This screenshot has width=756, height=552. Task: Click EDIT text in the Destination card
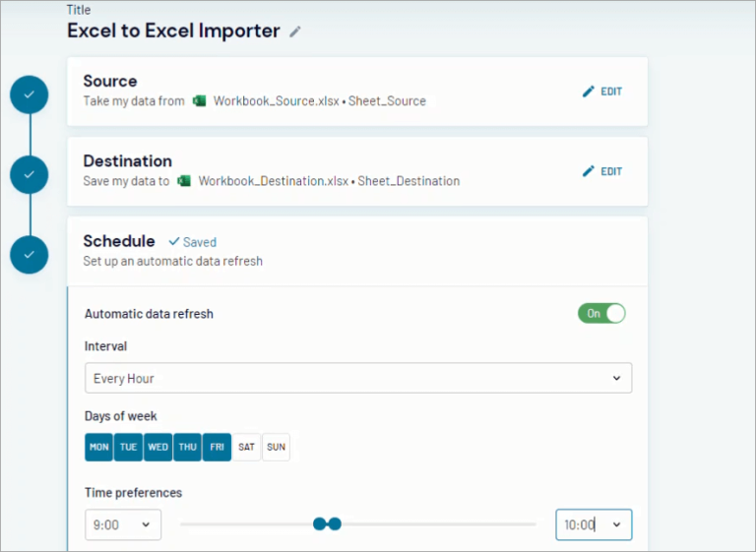pos(611,171)
